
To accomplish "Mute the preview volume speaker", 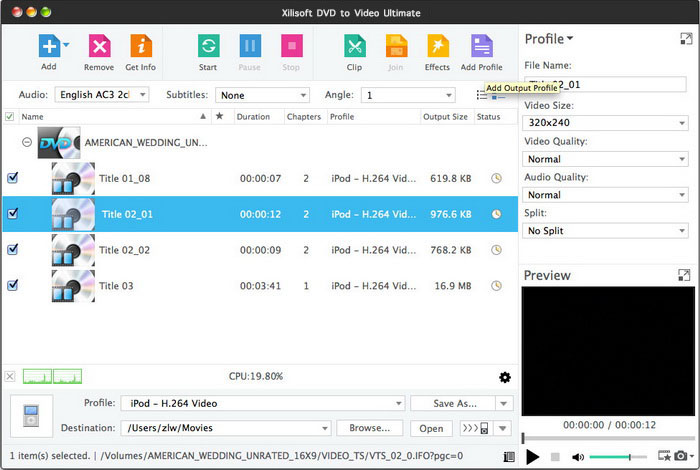I will pyautogui.click(x=578, y=457).
